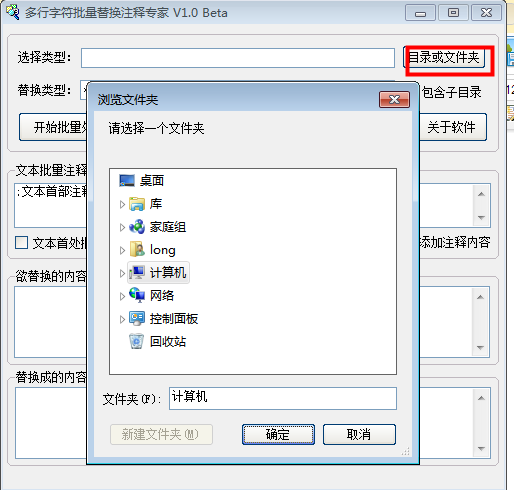Image resolution: width=514 pixels, height=490 pixels.
Task: Click the 选择类型 path input field
Action: (238, 58)
